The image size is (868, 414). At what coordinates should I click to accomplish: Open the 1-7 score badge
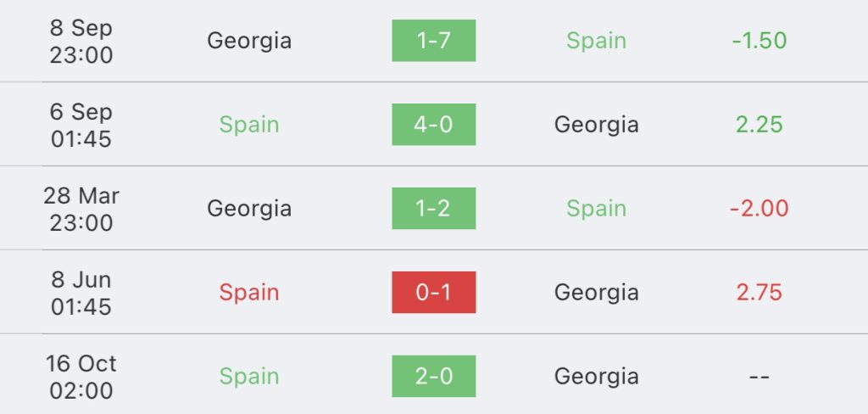433,41
